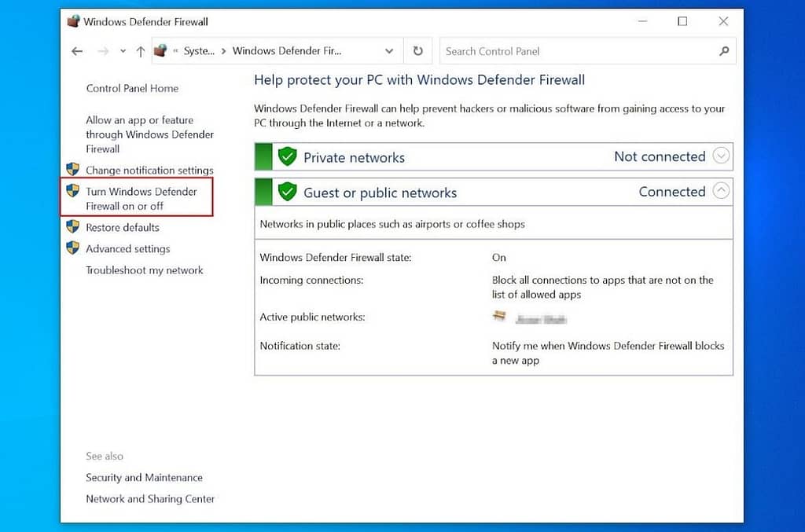
Task: Click the 'Active public networks:' label
Action: [x=312, y=317]
